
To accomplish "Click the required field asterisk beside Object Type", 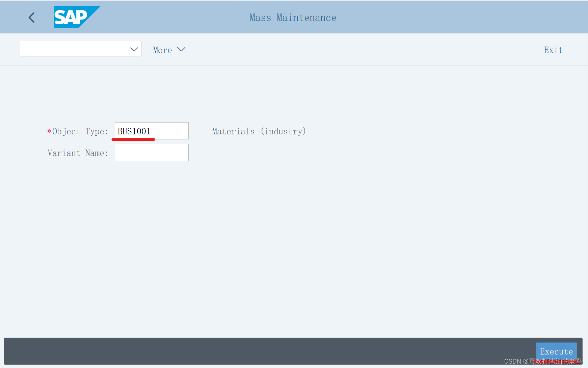I will [x=49, y=131].
